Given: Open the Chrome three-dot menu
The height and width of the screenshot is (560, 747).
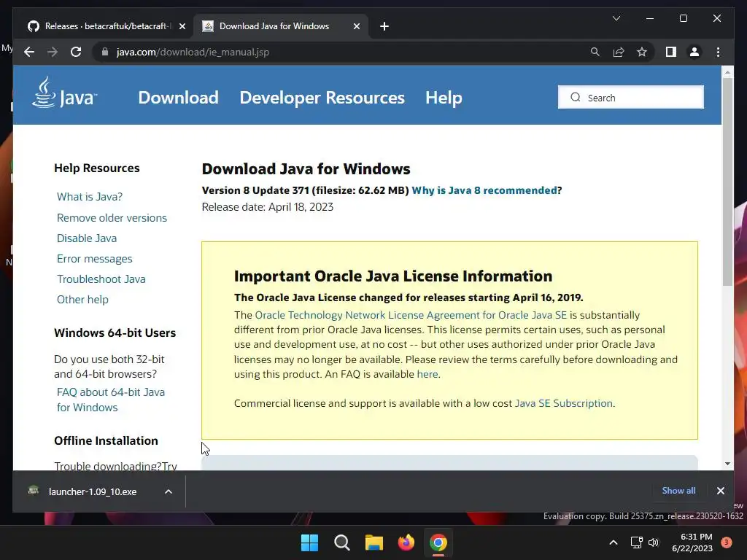Looking at the screenshot, I should (718, 52).
